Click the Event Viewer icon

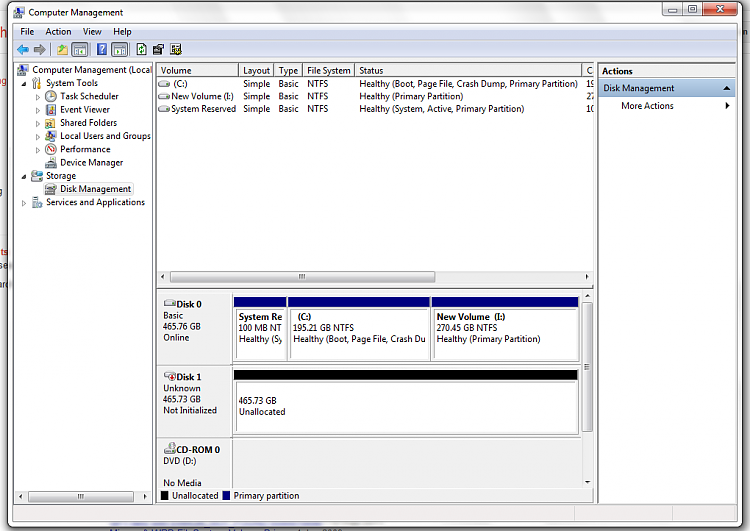pos(51,110)
